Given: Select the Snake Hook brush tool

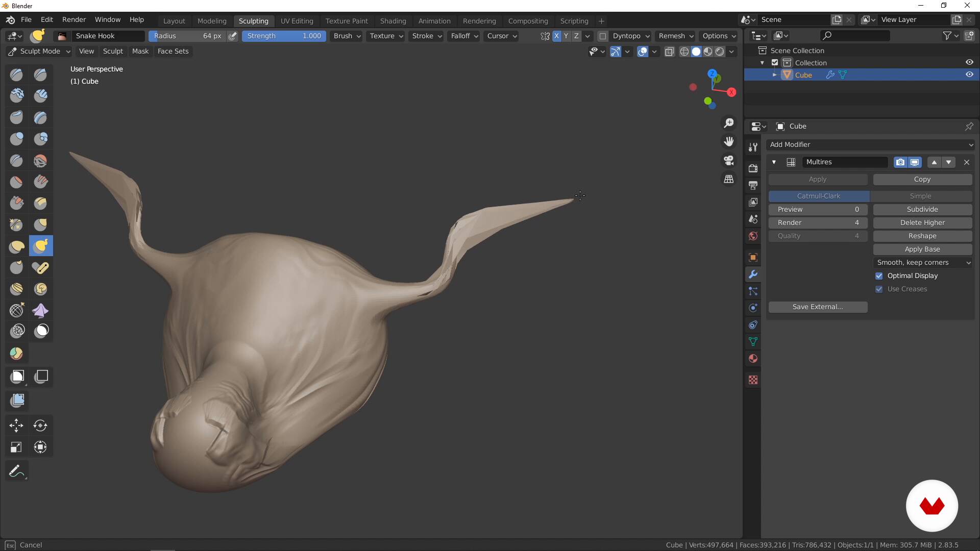Looking at the screenshot, I should (41, 246).
